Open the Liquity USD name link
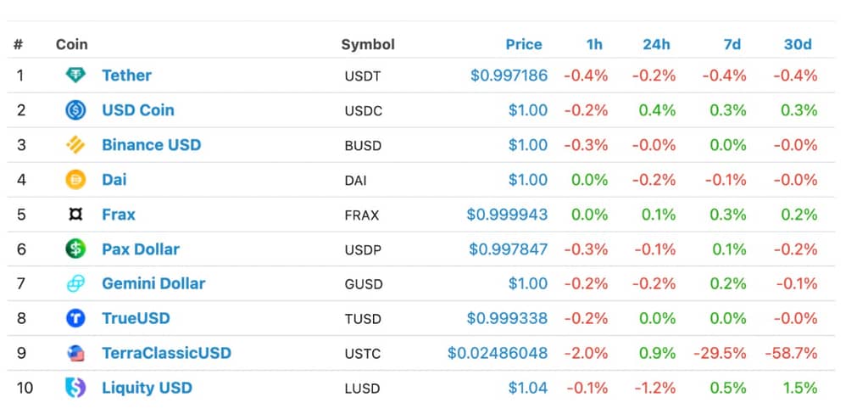 coord(147,388)
